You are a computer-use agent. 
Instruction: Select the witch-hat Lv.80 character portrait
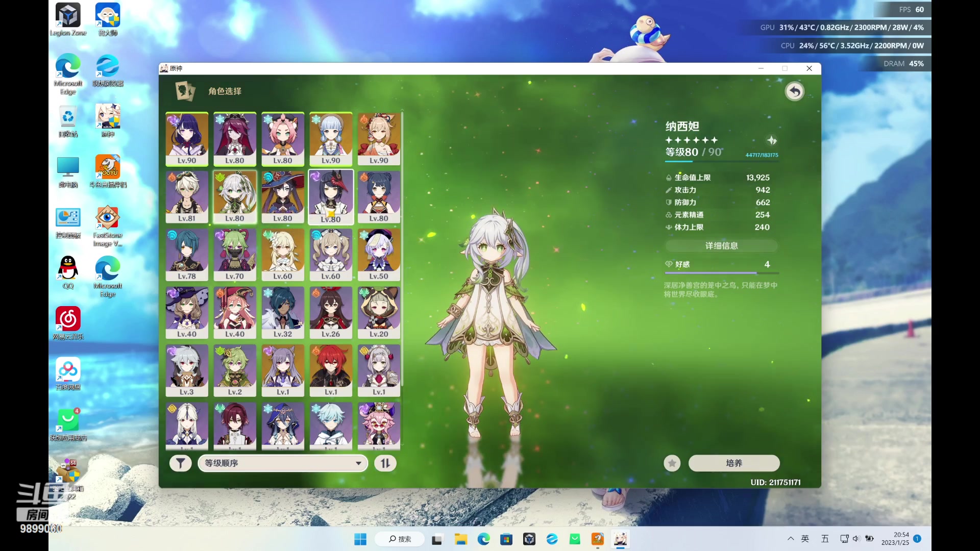click(283, 197)
